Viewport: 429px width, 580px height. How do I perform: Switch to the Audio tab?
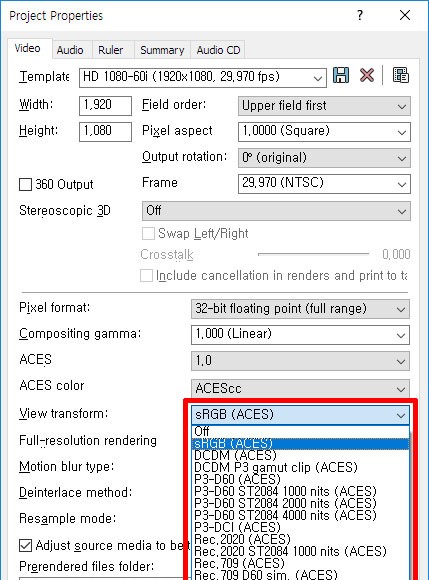[x=70, y=50]
